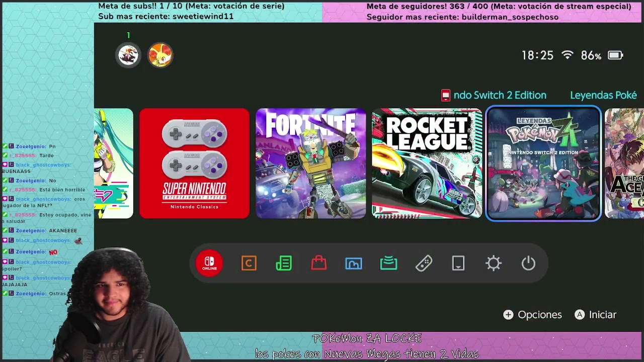Click 'ndo Switch 2 Edition' label
The width and height of the screenshot is (644, 362).
point(500,95)
